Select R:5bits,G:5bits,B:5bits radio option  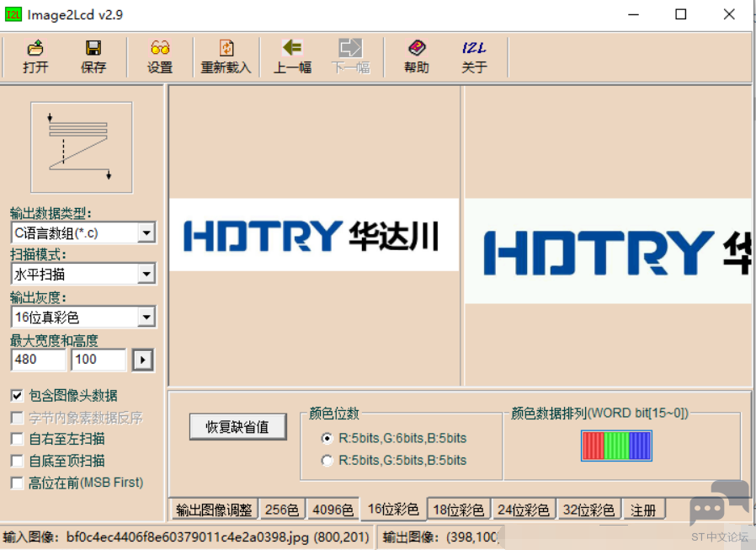point(327,461)
